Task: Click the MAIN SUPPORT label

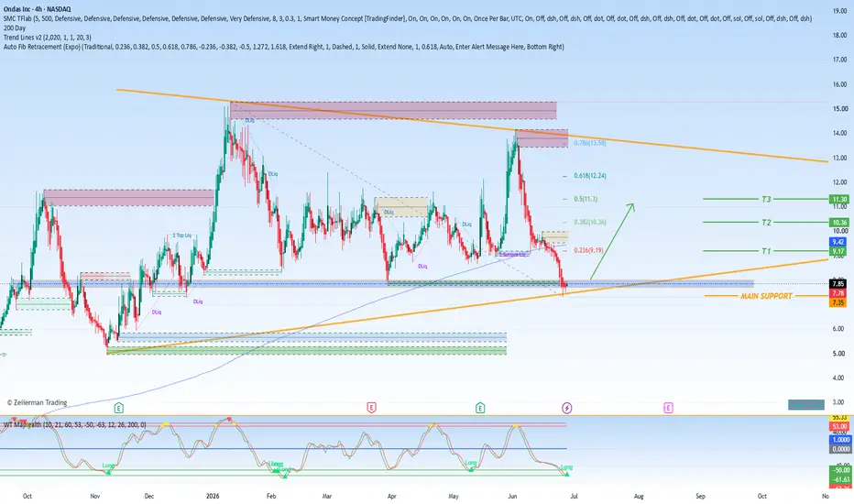Action: point(766,296)
